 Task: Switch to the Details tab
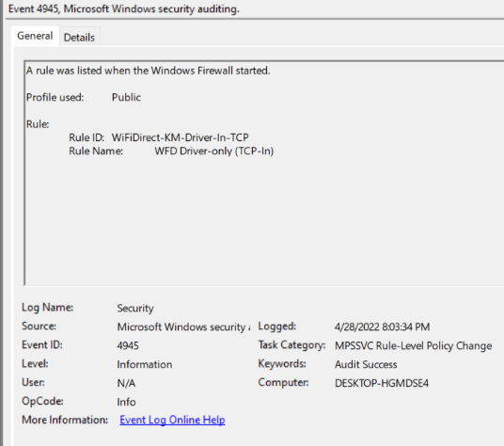pyautogui.click(x=79, y=38)
